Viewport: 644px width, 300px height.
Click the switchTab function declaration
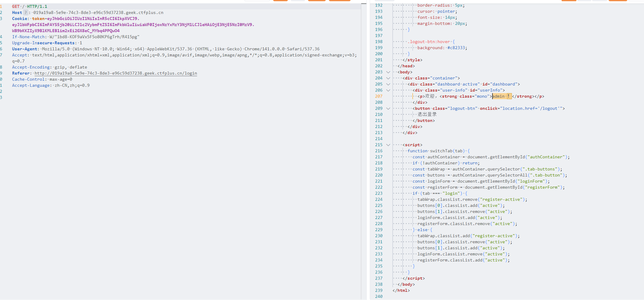point(435,151)
